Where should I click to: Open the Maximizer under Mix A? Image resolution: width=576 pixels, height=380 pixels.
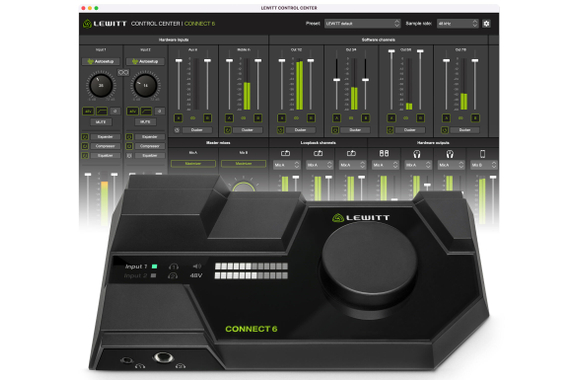point(193,164)
